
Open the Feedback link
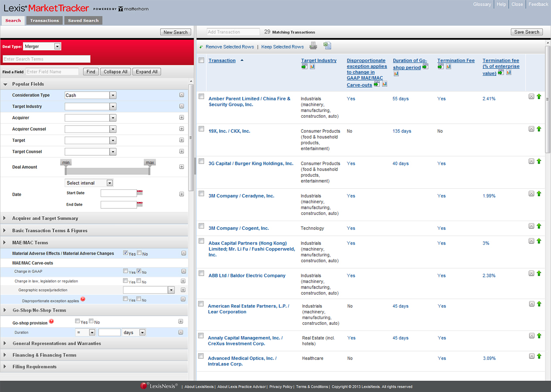point(538,4)
